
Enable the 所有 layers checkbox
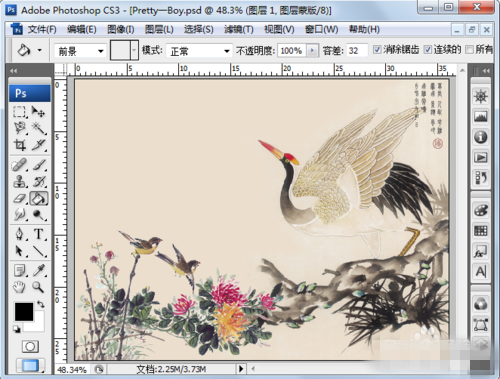(469, 50)
